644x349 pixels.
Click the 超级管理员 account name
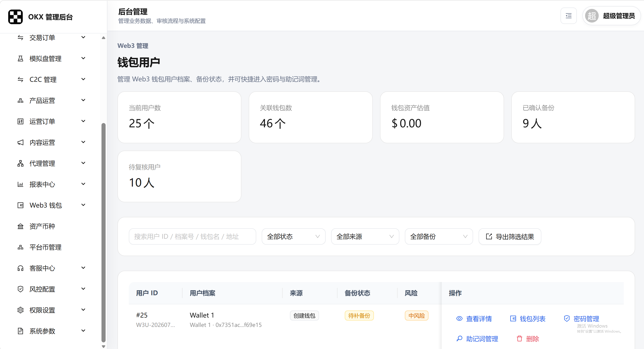(x=619, y=16)
